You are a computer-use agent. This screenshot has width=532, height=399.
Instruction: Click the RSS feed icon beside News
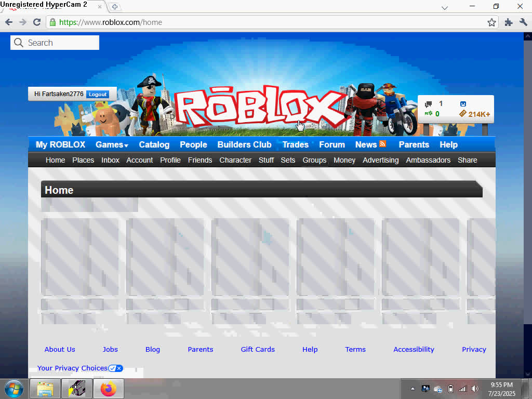point(383,144)
